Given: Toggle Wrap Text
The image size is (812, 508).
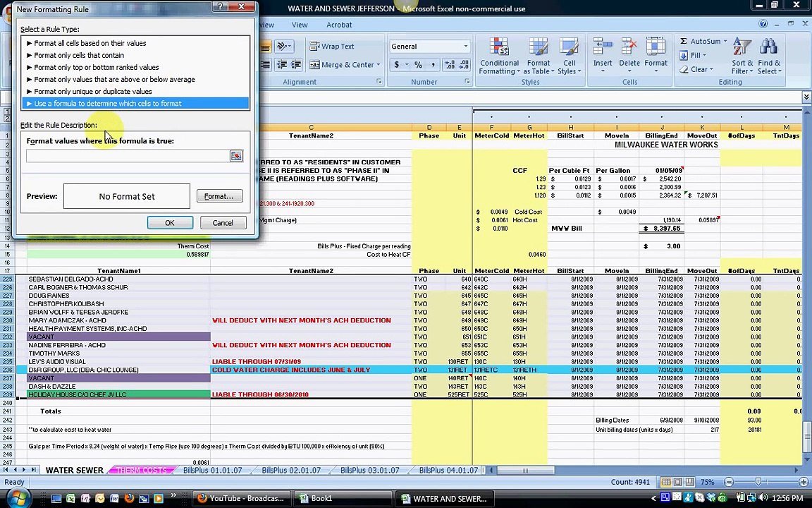Looking at the screenshot, I should point(332,46).
